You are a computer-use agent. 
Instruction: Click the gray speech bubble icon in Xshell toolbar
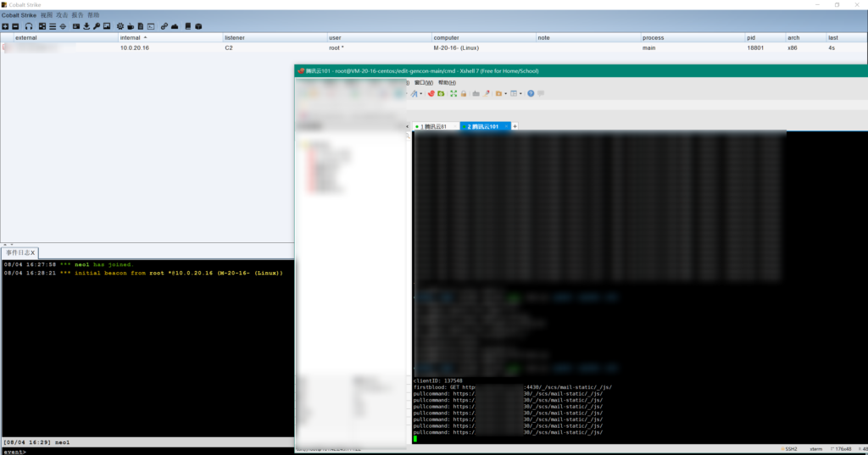(541, 93)
